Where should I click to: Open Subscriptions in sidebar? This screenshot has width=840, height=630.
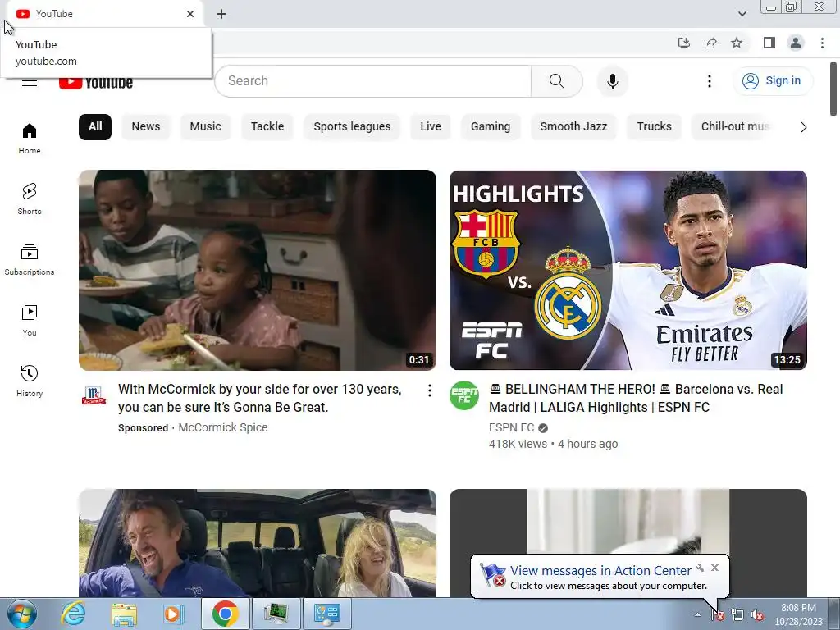click(30, 260)
